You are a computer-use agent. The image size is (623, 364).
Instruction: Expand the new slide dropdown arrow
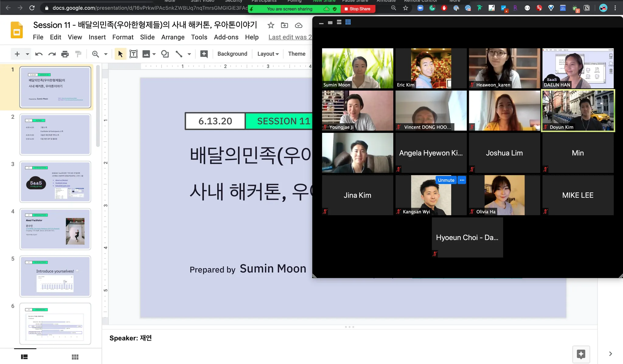pos(27,54)
